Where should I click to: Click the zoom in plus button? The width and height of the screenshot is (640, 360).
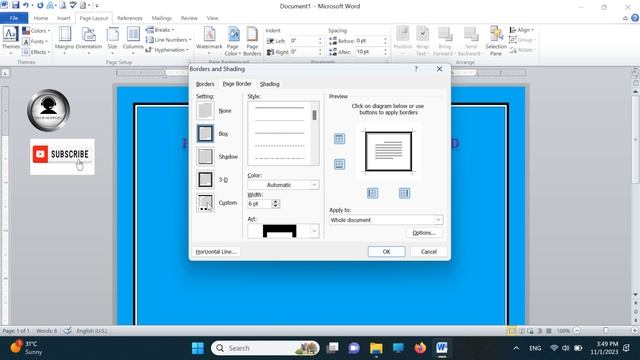pyautogui.click(x=635, y=331)
